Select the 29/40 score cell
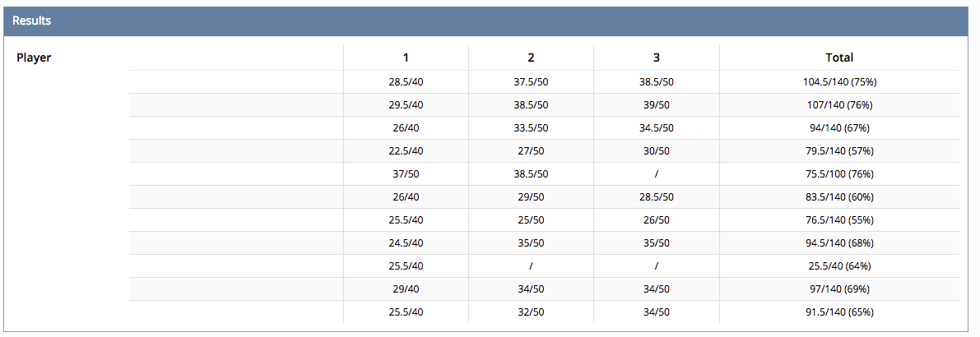This screenshot has width=980, height=337. coord(406,289)
